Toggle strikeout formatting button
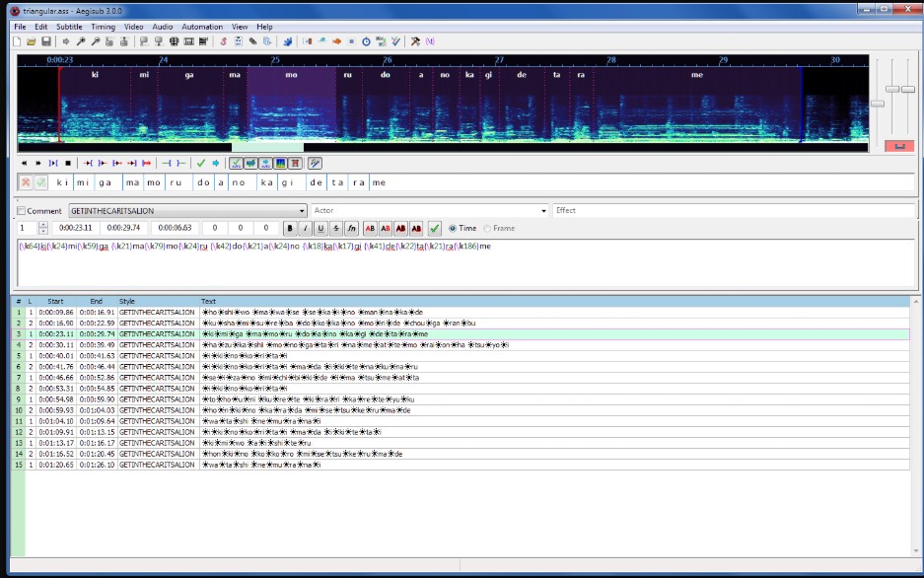 (336, 229)
